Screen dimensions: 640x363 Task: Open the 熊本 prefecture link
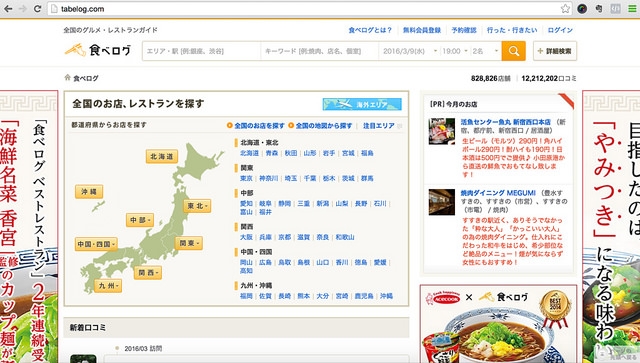click(303, 296)
